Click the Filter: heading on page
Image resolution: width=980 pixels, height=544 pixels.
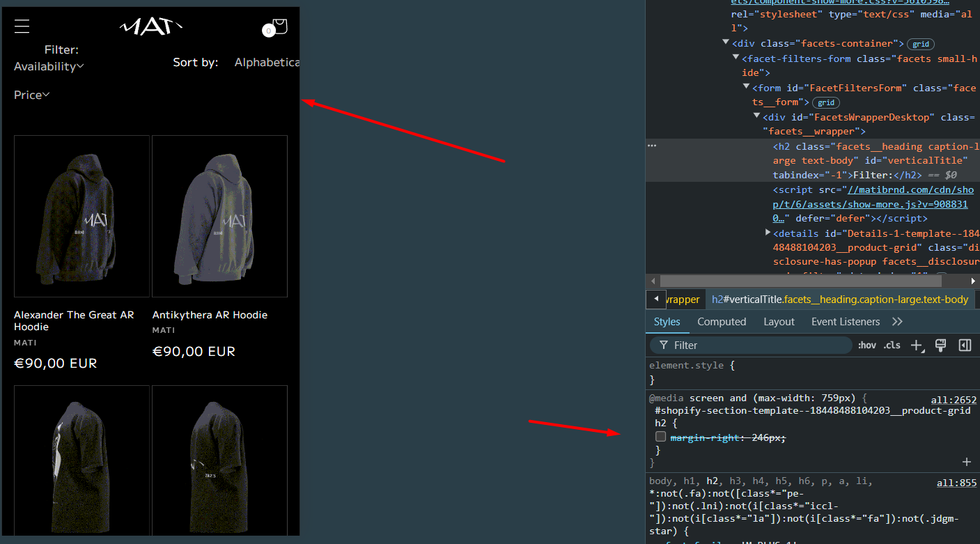tap(61, 49)
